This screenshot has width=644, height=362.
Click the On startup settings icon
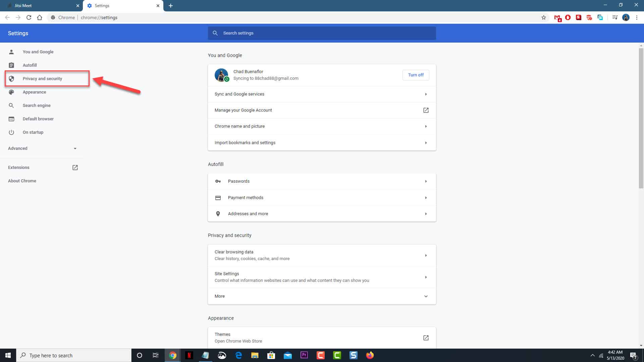click(11, 132)
